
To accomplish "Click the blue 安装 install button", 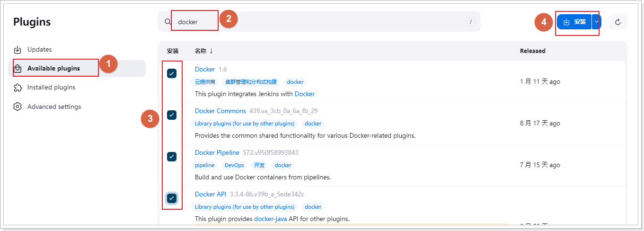I will (x=574, y=22).
